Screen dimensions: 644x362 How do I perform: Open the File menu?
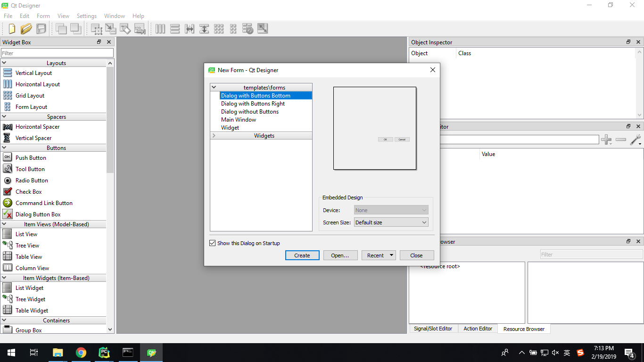[8, 16]
